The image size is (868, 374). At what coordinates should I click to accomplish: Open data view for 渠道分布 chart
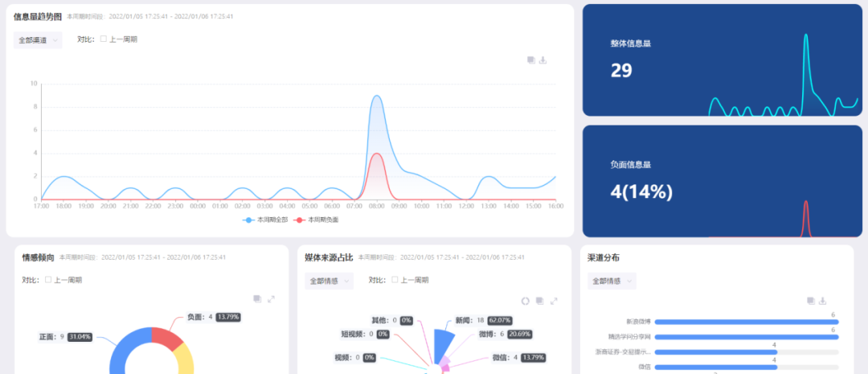click(x=810, y=301)
